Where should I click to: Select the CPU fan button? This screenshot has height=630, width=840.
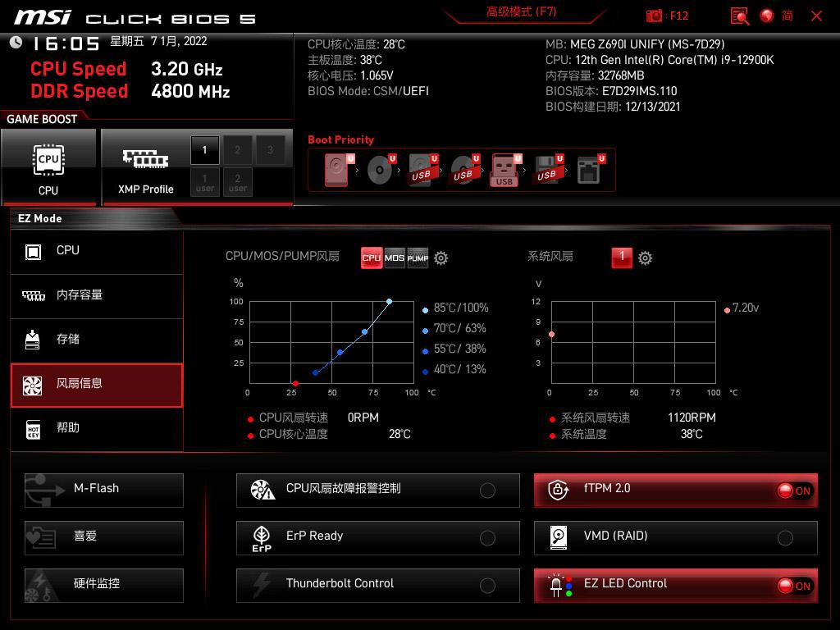point(372,258)
